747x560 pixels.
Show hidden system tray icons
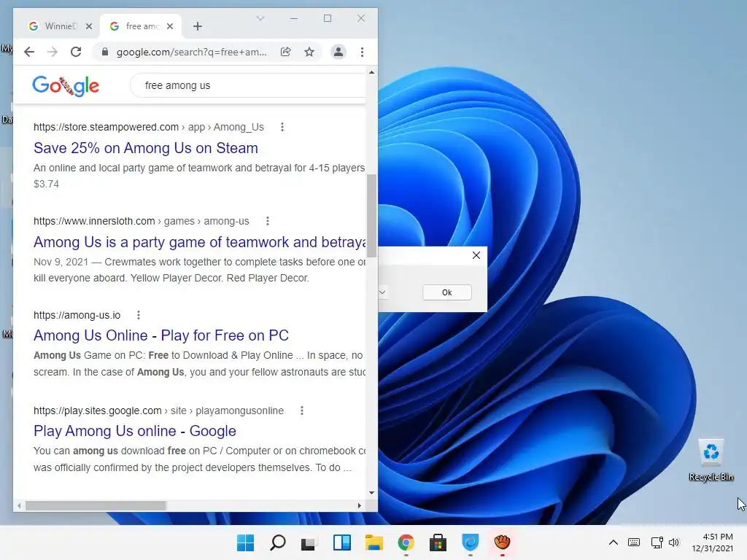614,542
